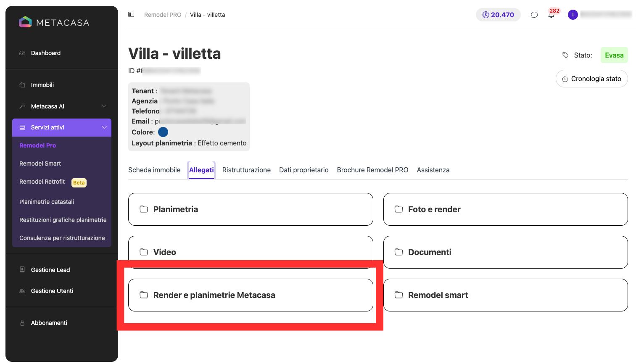This screenshot has height=364, width=636.
Task: Click the 20.470 credits badge
Action: click(498, 15)
